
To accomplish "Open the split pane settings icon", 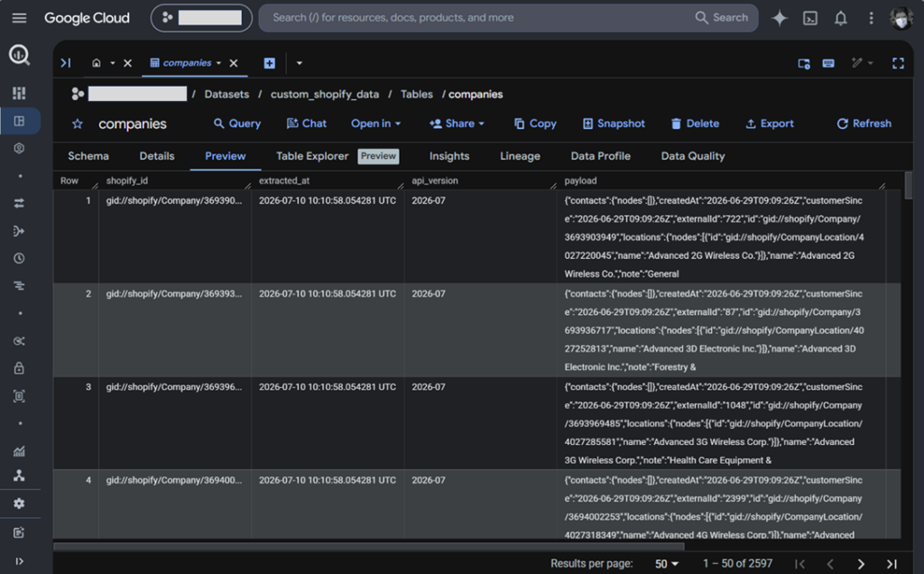I will pyautogui.click(x=804, y=63).
